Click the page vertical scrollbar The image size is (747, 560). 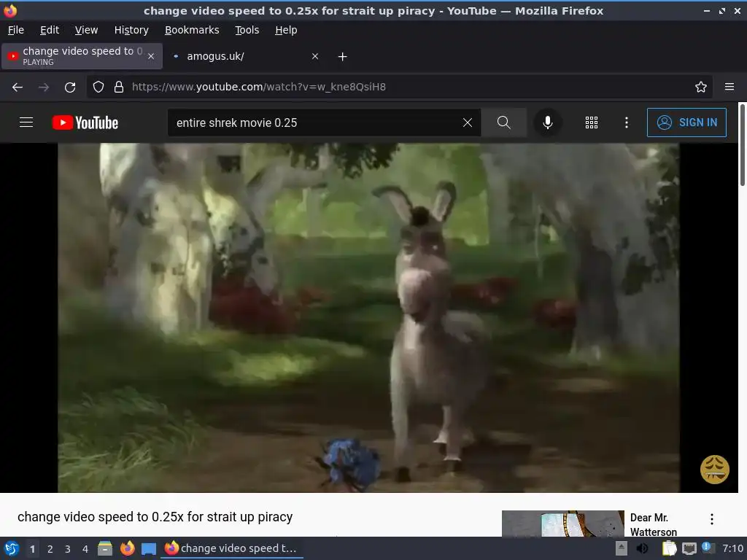pos(742,144)
